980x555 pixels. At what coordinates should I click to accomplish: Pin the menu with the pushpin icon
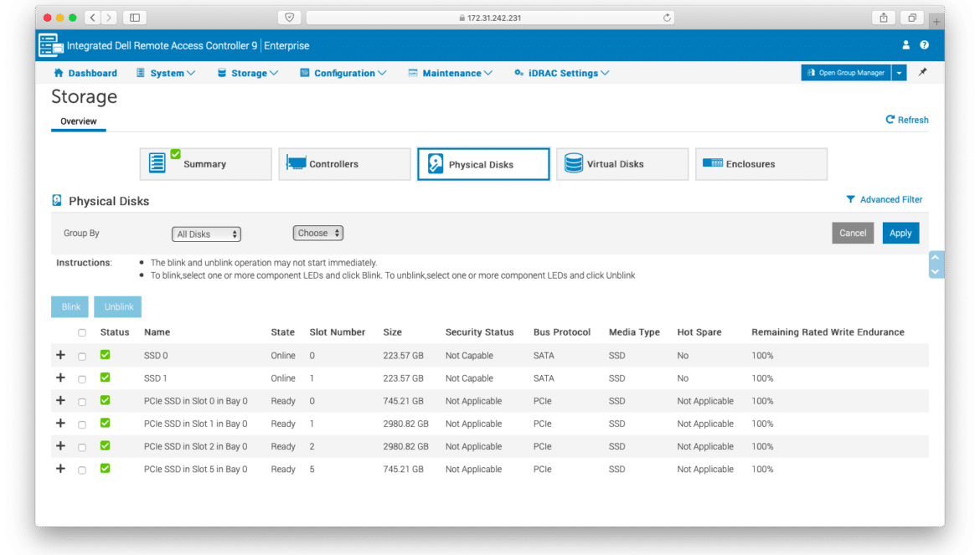pyautogui.click(x=922, y=73)
